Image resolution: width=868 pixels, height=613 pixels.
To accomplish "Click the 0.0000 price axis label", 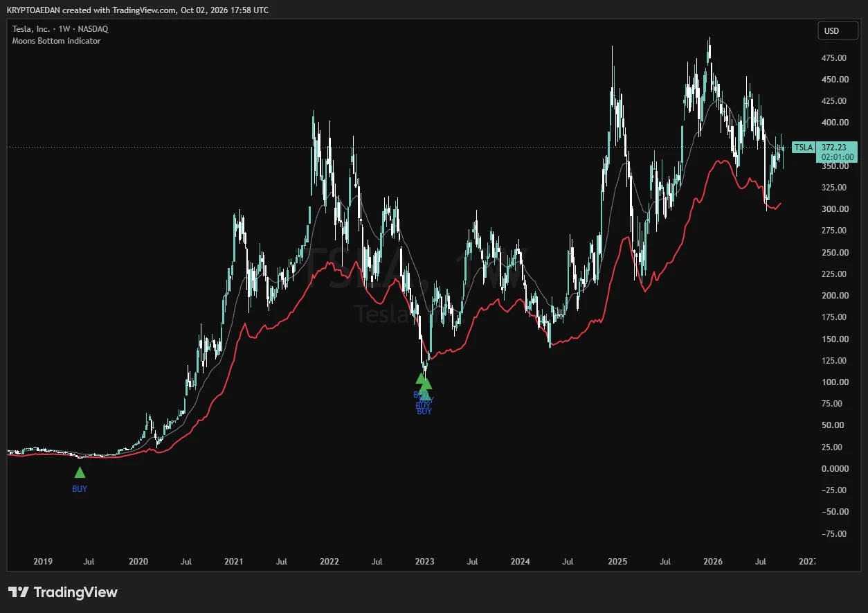I will tap(835, 469).
